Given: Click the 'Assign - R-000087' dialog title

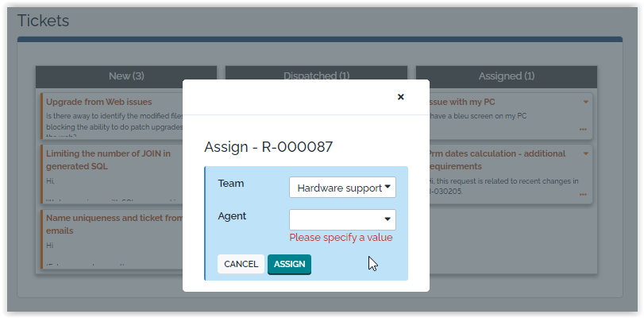Looking at the screenshot, I should pyautogui.click(x=268, y=146).
